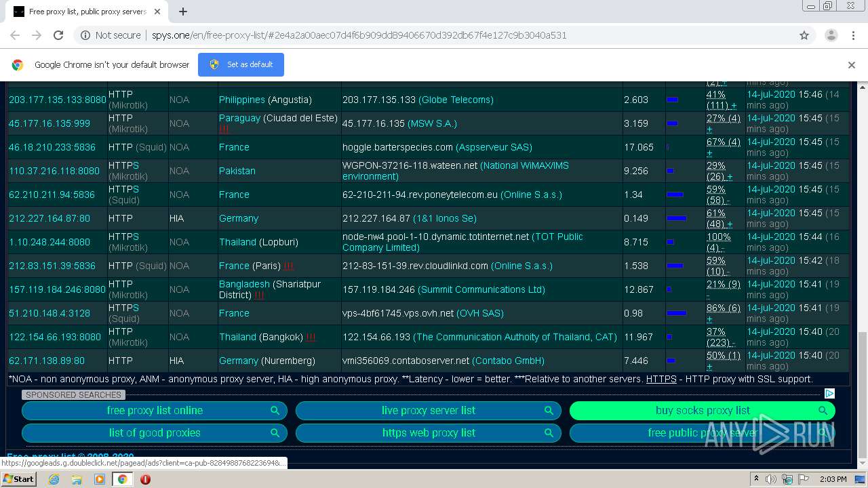The image size is (868, 488).
Task: Click the volume speaker tray icon
Action: 771,479
